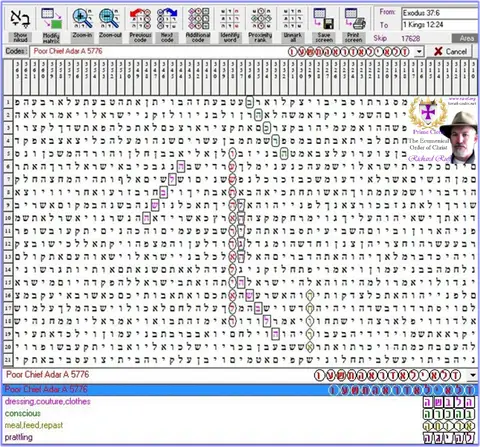Click row number 21 header of matrix
This screenshot has width=480, height=447.
point(8,360)
